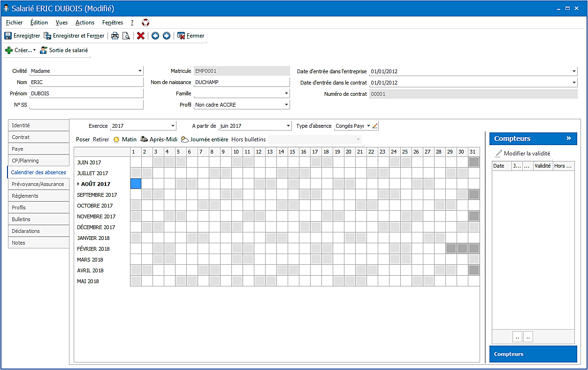Viewport: 588px width, 370px height.
Task: Click day 15 column header
Action: 292,152
